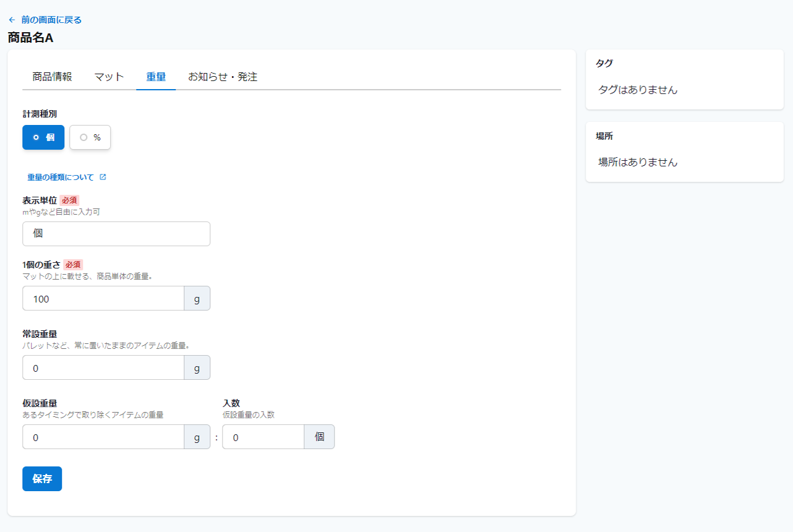
Task: Click the back arrow icon
Action: tap(12, 20)
